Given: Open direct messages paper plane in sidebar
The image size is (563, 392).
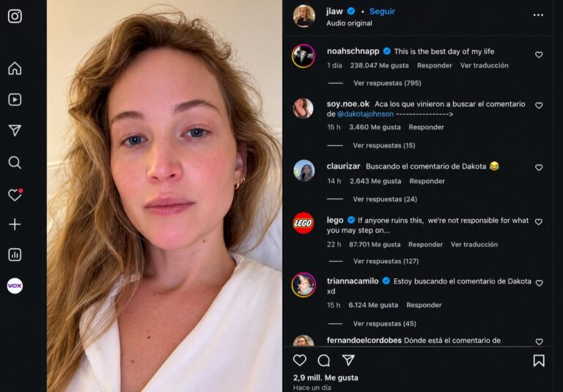Looking at the screenshot, I should tap(15, 130).
